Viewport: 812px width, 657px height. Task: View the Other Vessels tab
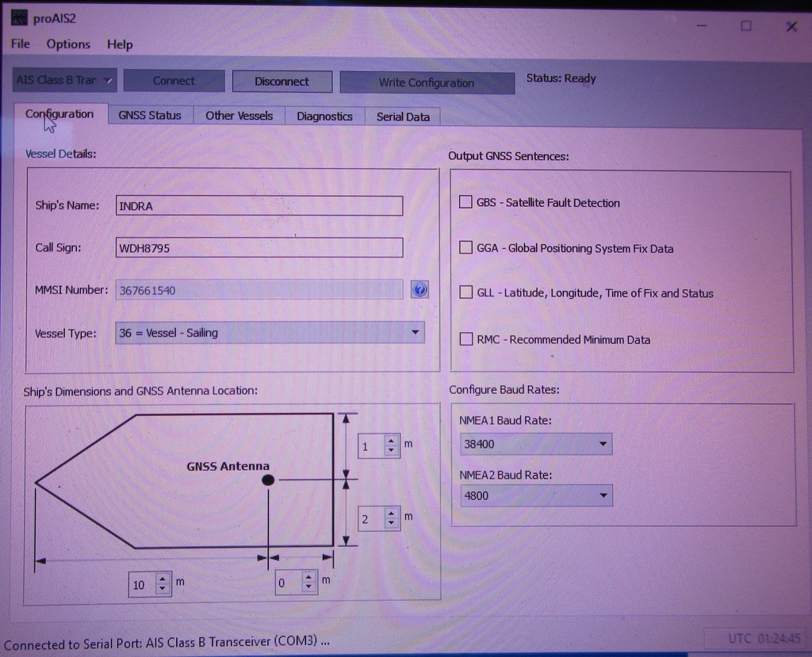pyautogui.click(x=239, y=116)
